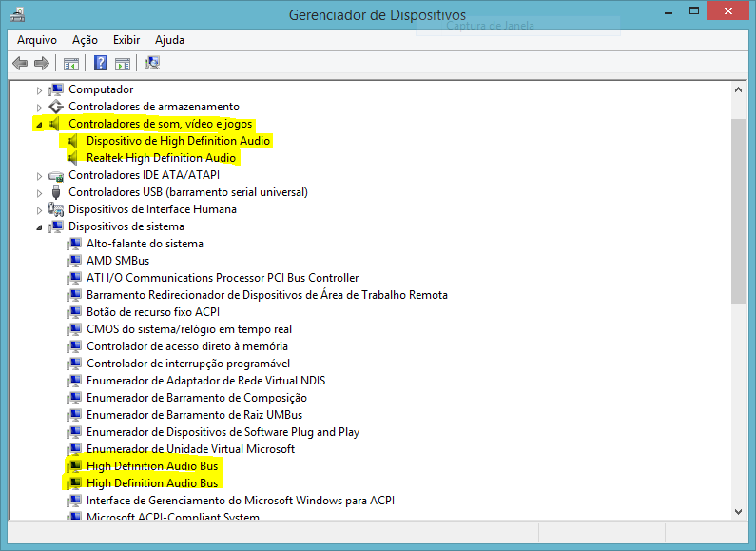Click the USB plug icon of Controladores USB

coord(56,192)
